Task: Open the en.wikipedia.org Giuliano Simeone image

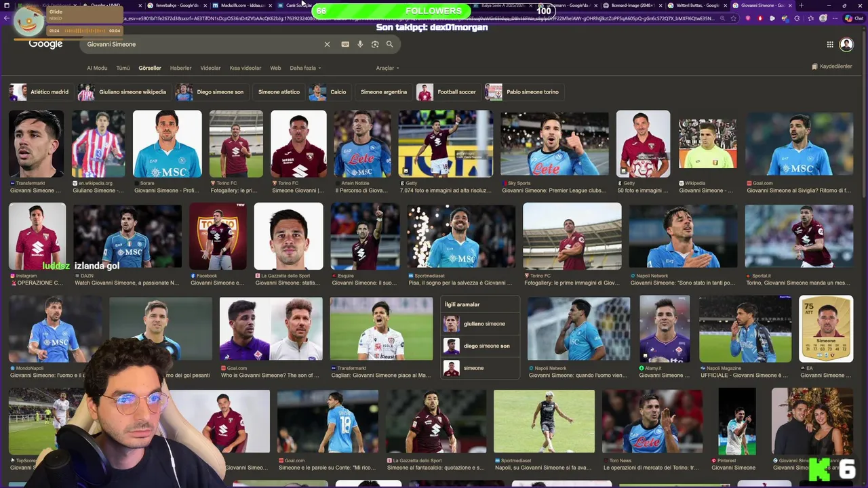Action: coord(98,144)
